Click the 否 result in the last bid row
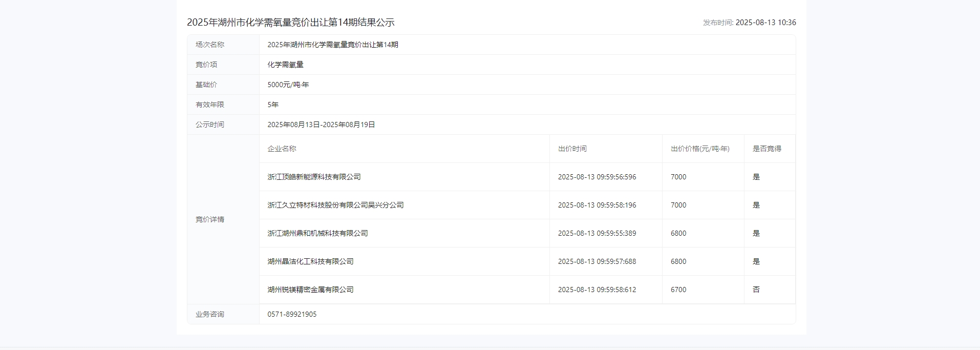 click(x=756, y=290)
